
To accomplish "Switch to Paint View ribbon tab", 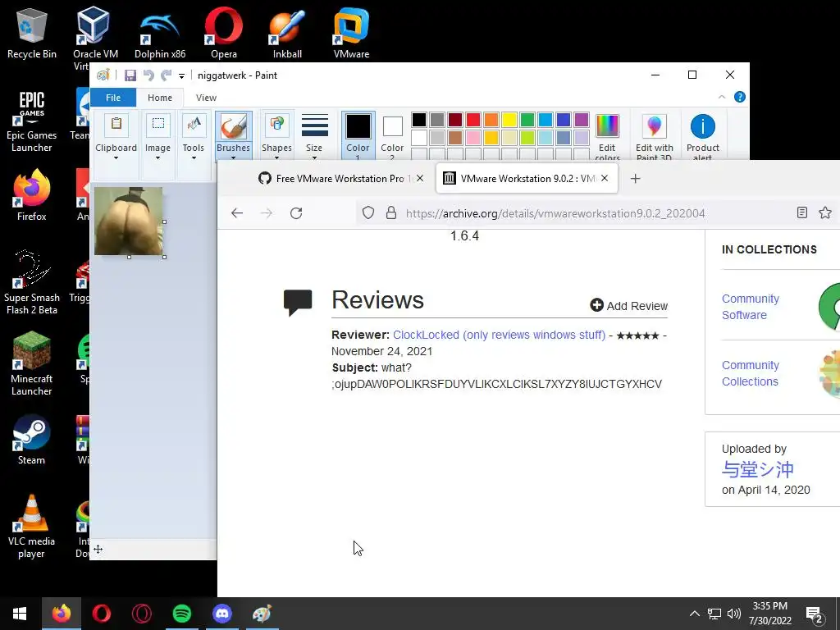I will point(206,98).
